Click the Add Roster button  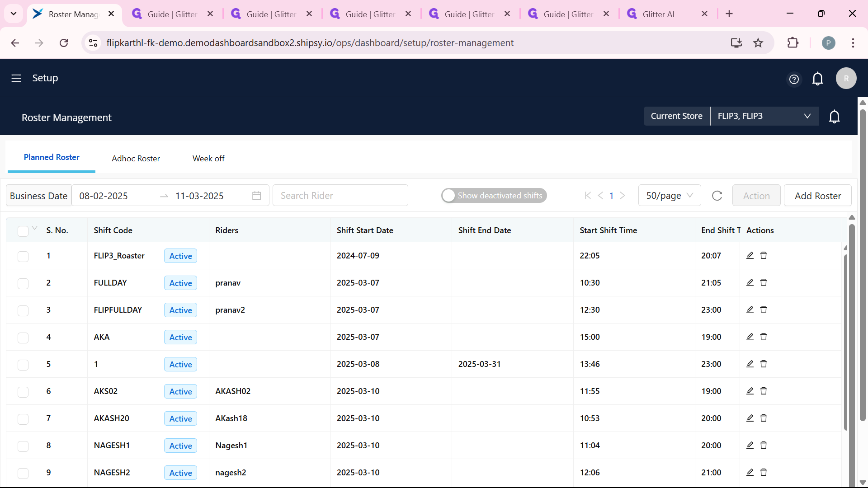[x=818, y=196]
